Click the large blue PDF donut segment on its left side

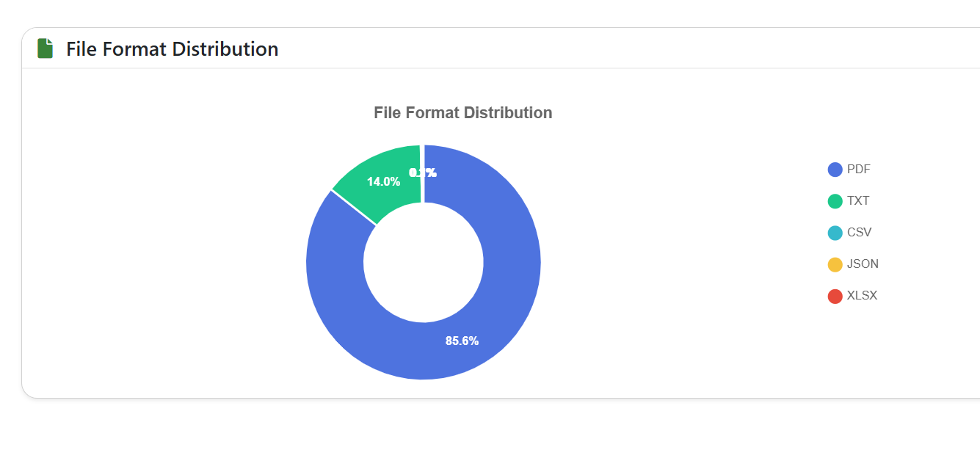(x=334, y=272)
